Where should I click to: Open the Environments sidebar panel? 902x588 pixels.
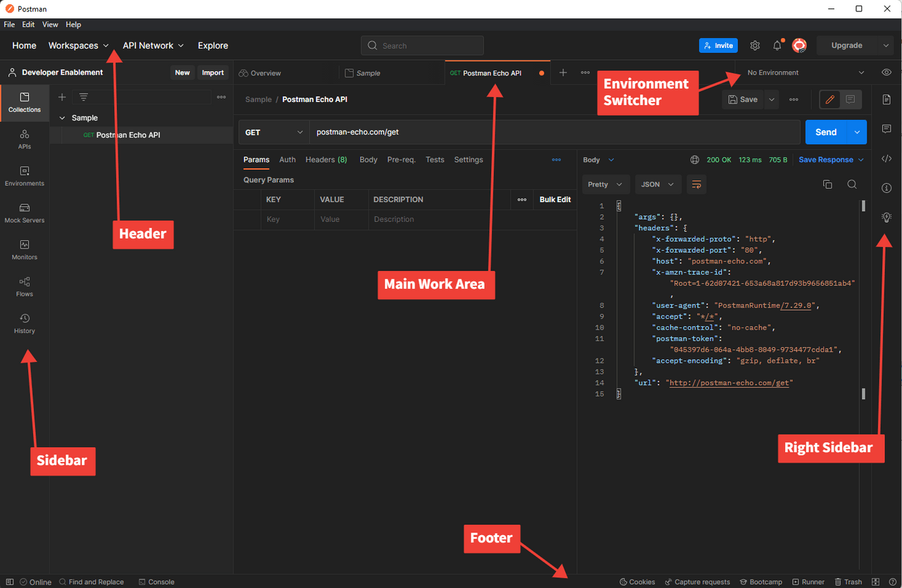point(25,176)
